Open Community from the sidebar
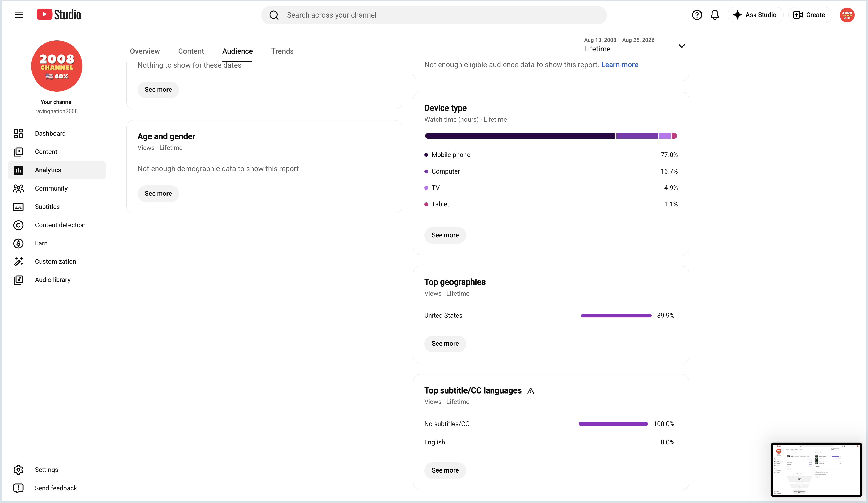Viewport: 868px width, 503px height. click(x=57, y=188)
